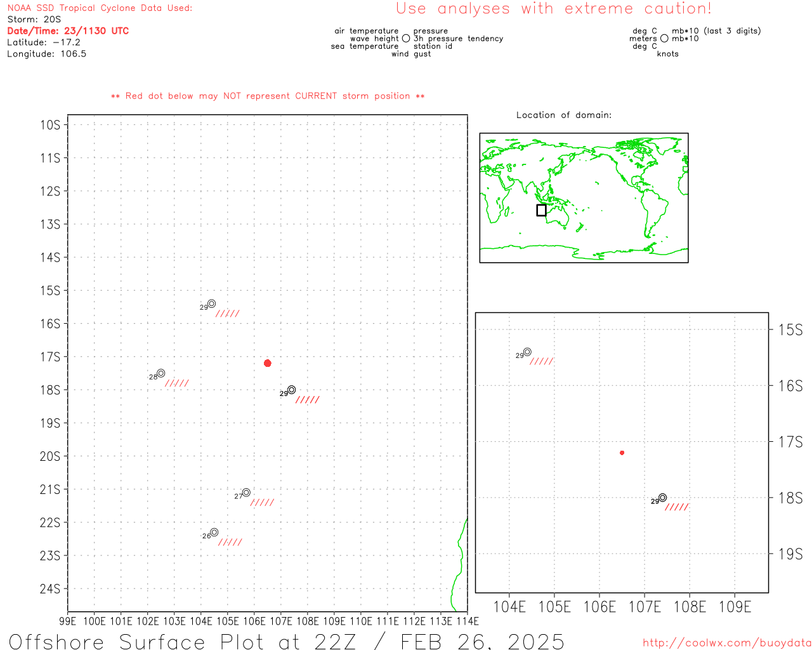Click the red-dot storm position warning text
The image size is (812, 650).
268,96
